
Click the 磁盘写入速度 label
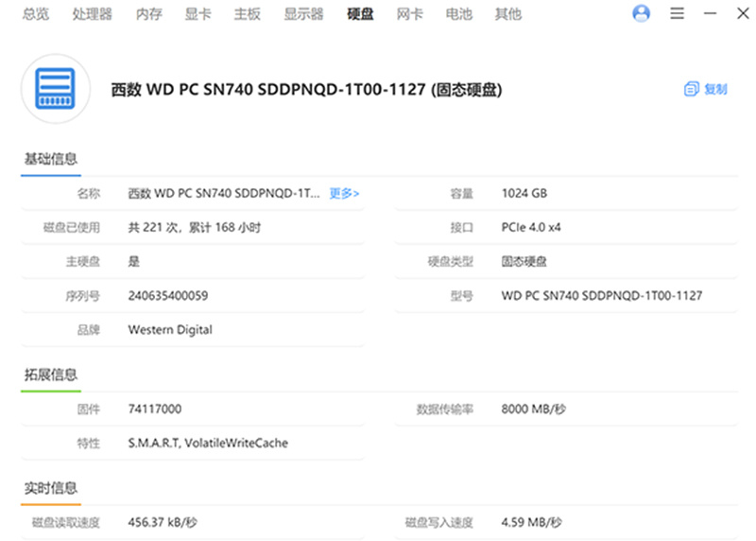click(x=438, y=522)
